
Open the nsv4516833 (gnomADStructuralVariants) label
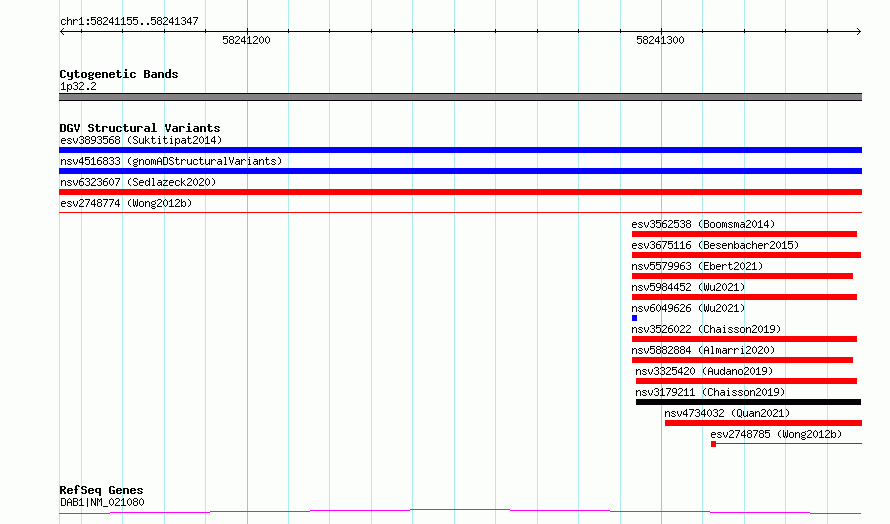tap(171, 161)
